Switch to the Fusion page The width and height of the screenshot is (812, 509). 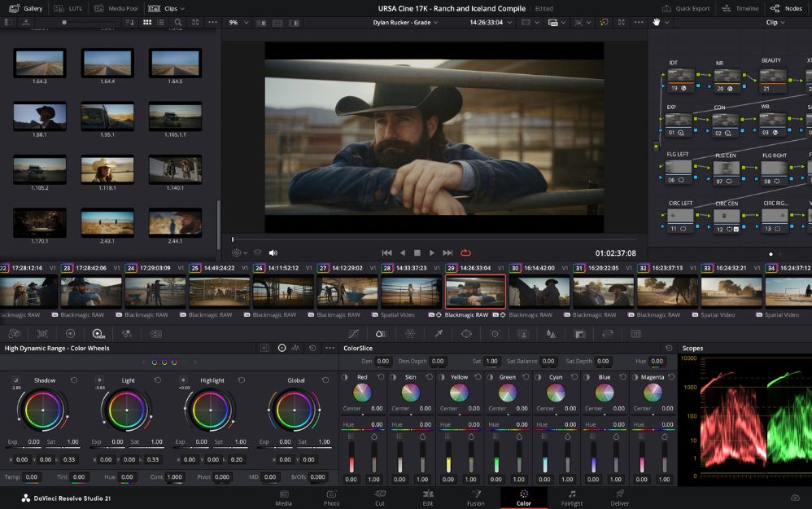point(475,498)
